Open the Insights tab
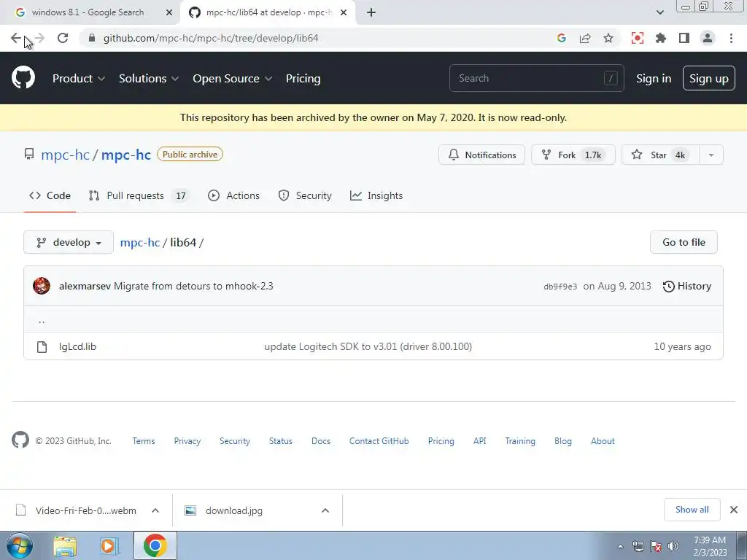Image resolution: width=747 pixels, height=560 pixels. [x=376, y=195]
